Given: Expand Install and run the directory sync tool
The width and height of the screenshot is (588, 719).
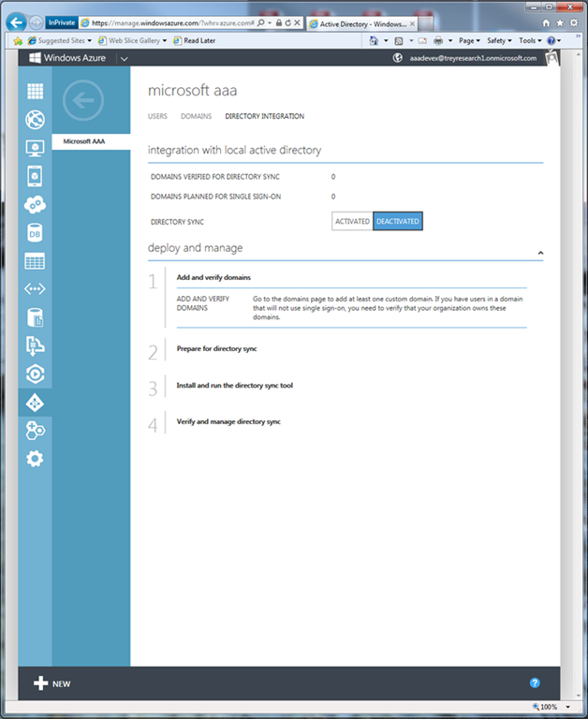Looking at the screenshot, I should click(x=234, y=385).
